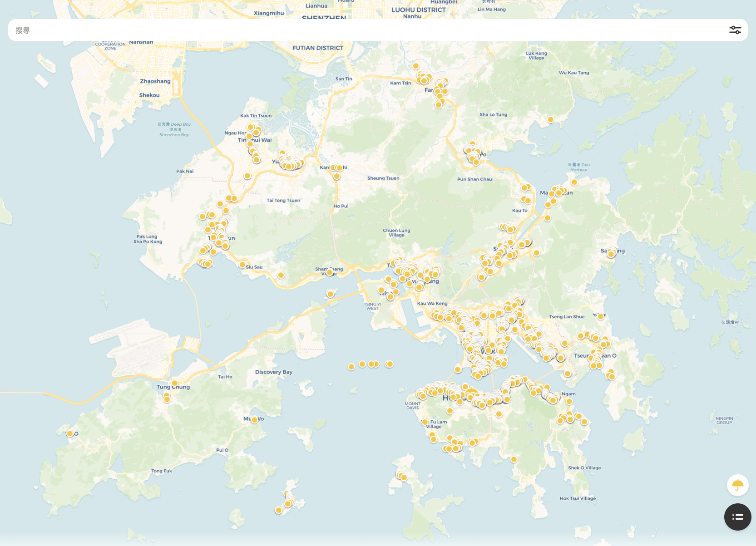The width and height of the screenshot is (756, 546).
Task: Select the marker on Lamma Island
Action: click(404, 477)
